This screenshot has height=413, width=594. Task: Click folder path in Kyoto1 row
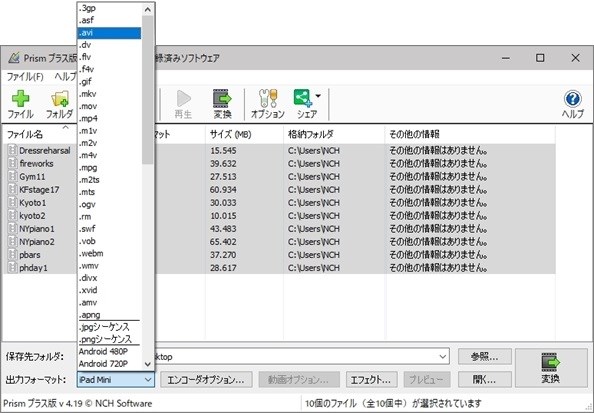point(314,203)
